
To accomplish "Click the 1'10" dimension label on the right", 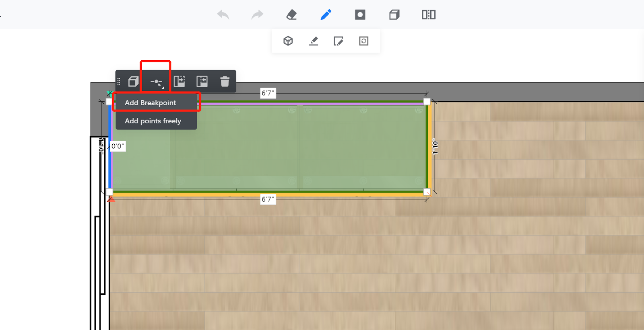I will (435, 147).
